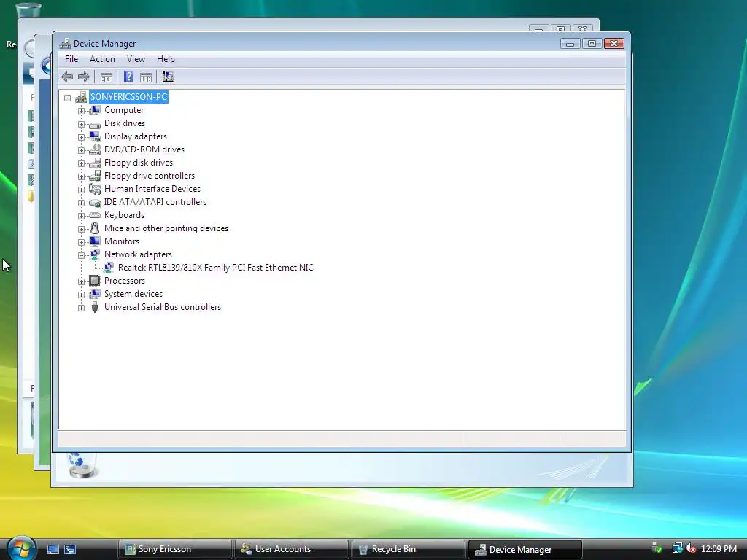The width and height of the screenshot is (747, 560).
Task: Open the View menu
Action: tap(136, 59)
